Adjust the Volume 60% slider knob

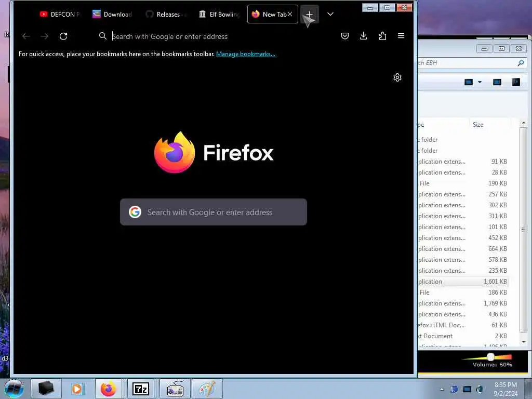[x=490, y=356]
